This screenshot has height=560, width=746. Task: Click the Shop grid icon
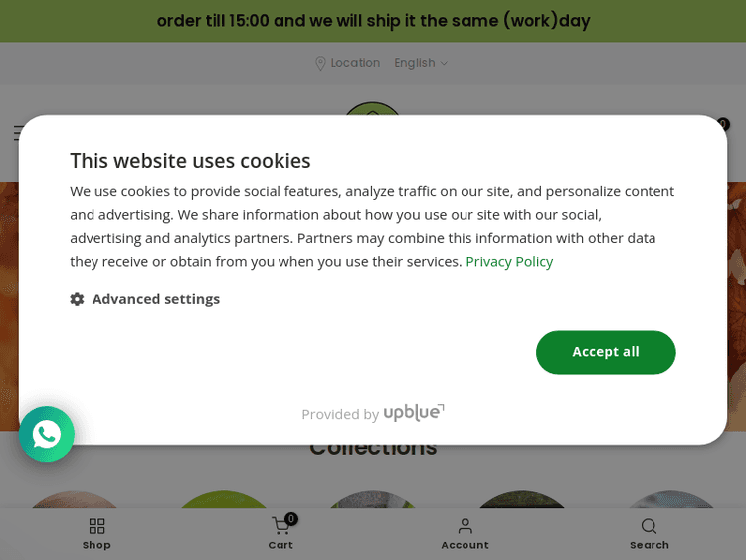coord(96,527)
